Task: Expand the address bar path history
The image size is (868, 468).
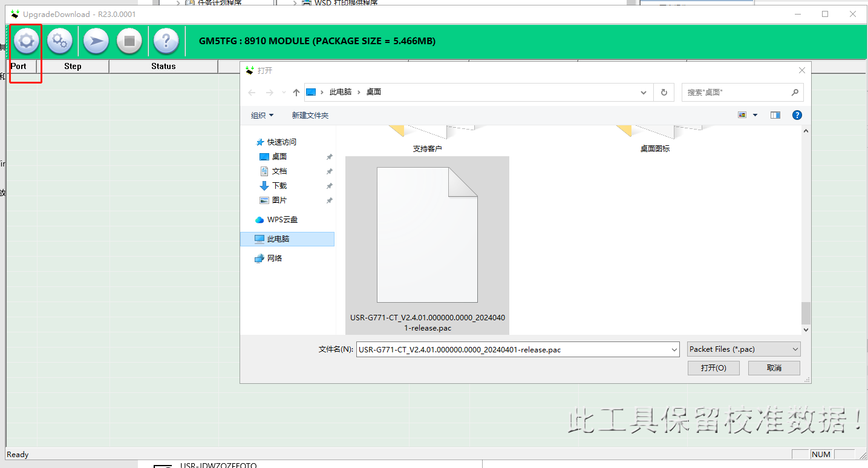Action: 644,93
